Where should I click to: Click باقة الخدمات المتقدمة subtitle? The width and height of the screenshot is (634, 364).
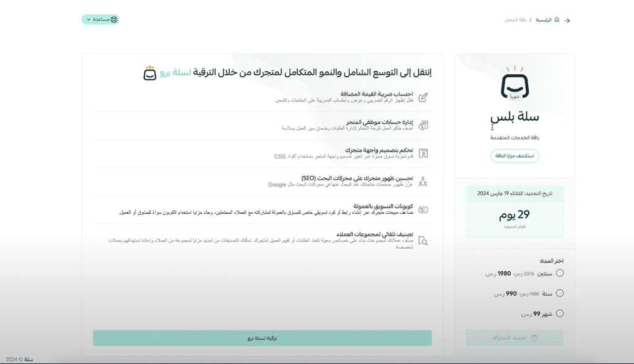pyautogui.click(x=515, y=137)
